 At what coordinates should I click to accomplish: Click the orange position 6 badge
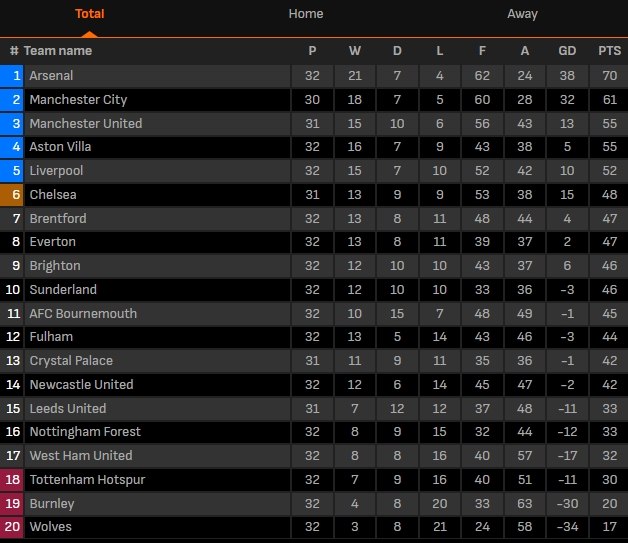coord(13,195)
